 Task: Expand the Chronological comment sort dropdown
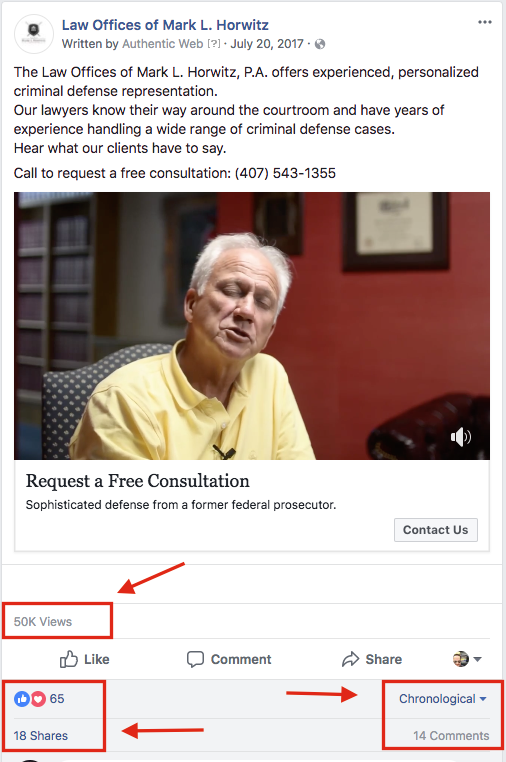[x=442, y=699]
